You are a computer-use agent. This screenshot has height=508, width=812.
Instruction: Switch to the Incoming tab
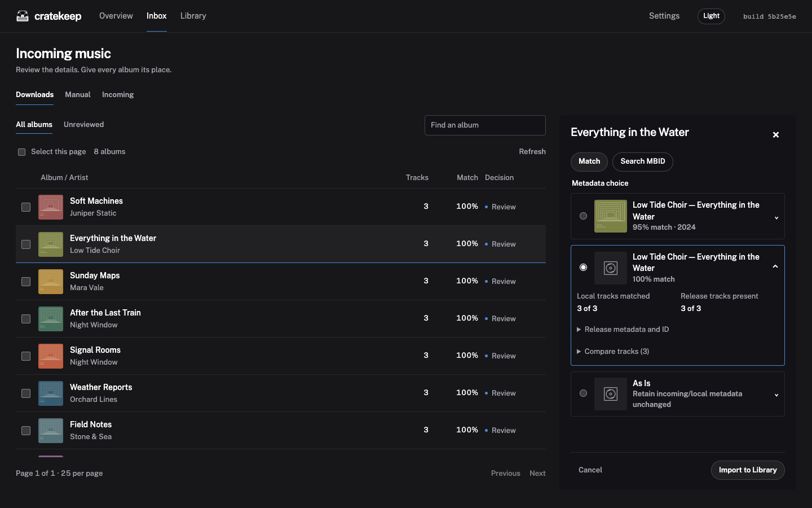(x=118, y=95)
